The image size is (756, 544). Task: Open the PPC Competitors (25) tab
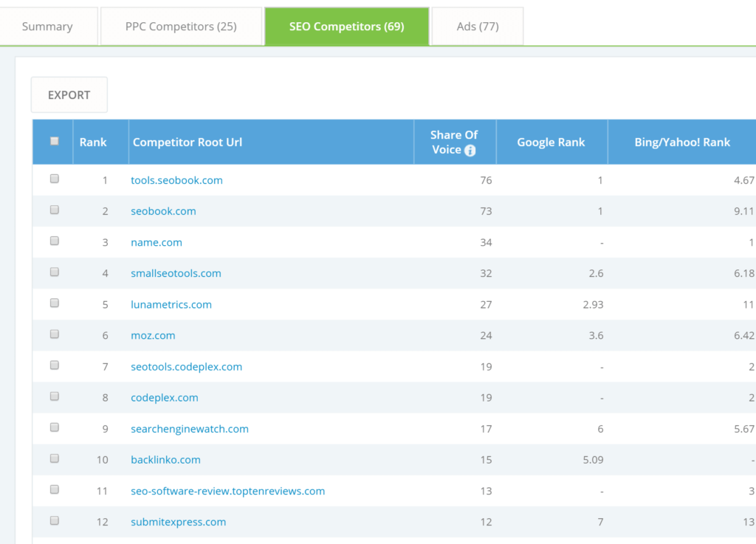[182, 27]
